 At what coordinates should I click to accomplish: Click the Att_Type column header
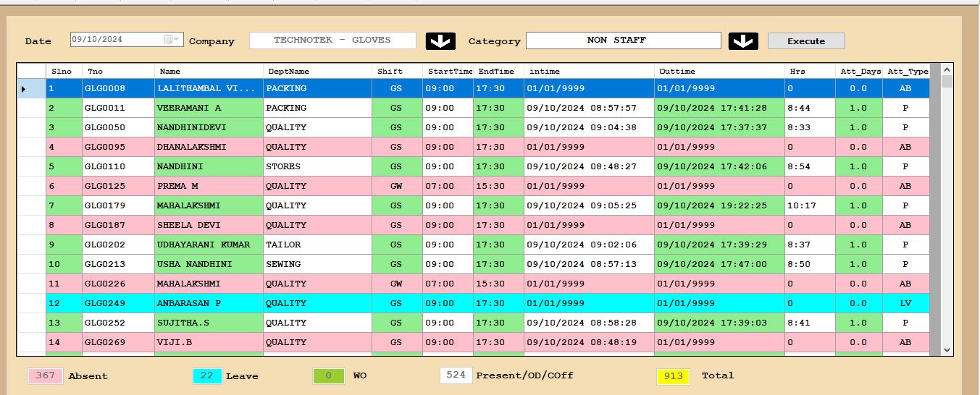908,71
